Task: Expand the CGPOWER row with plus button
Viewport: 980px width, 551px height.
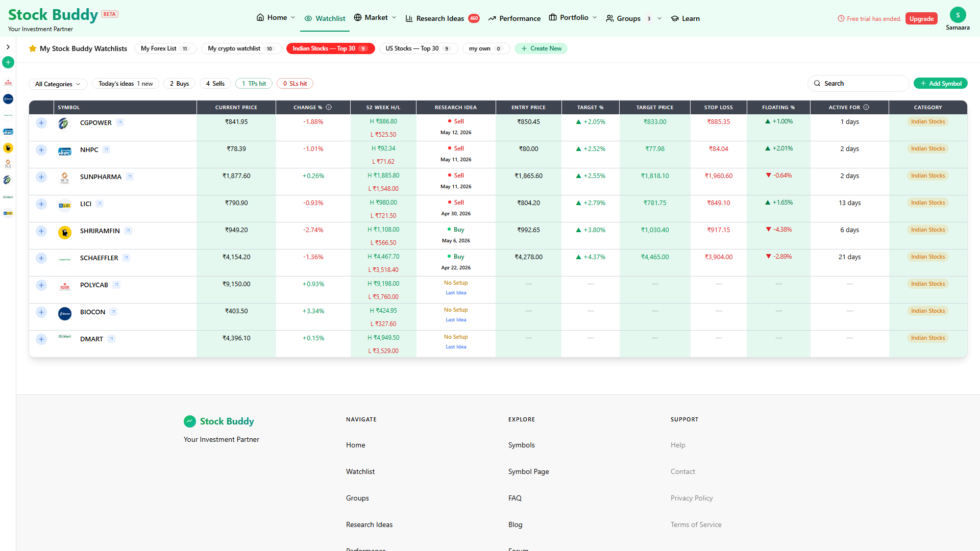Action: [41, 123]
